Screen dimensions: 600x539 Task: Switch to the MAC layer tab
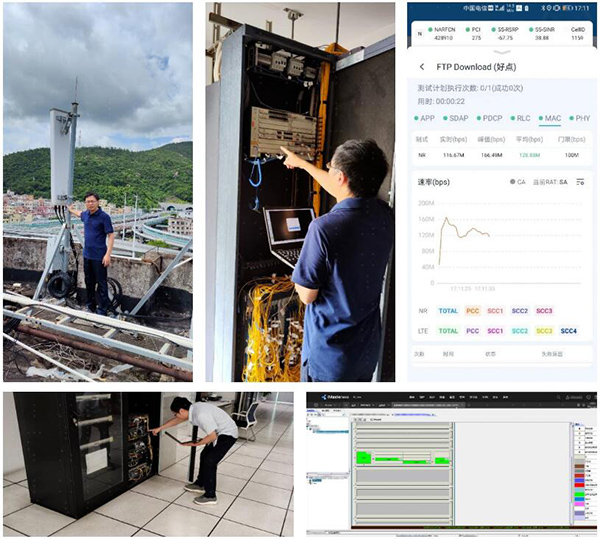point(550,118)
